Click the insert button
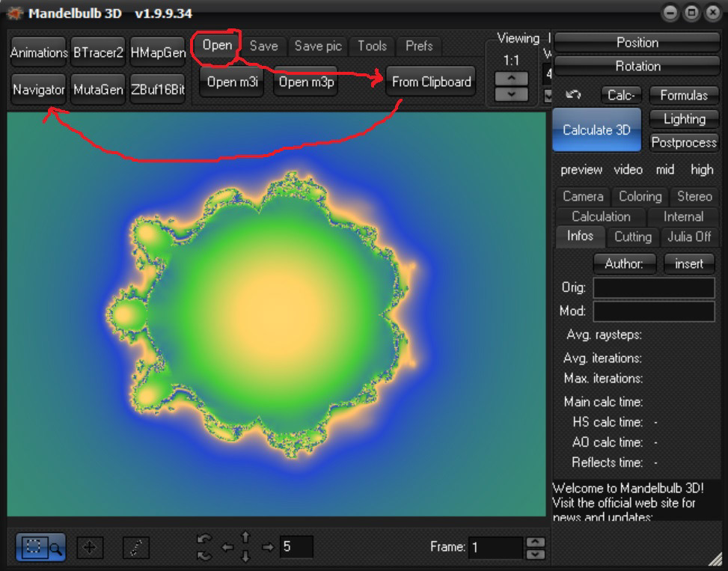Image resolution: width=728 pixels, height=571 pixels. coord(689,263)
